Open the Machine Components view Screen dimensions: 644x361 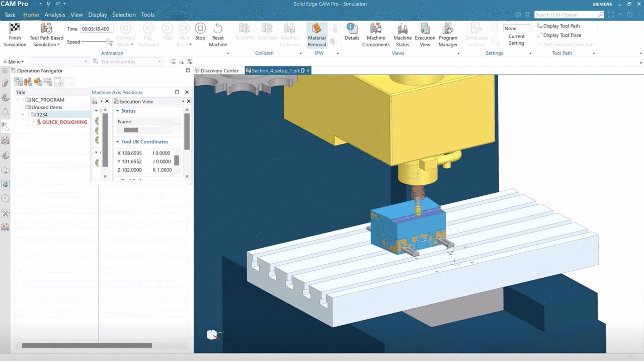point(376,29)
